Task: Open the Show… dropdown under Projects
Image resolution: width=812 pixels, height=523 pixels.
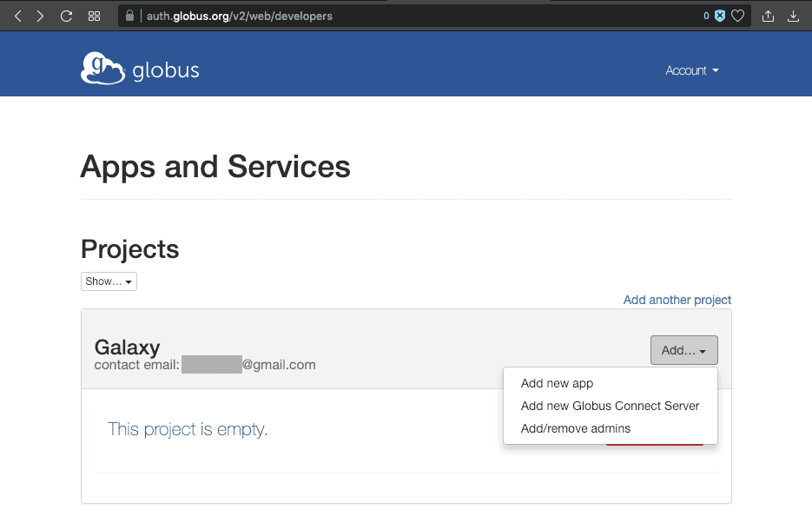Action: 109,281
